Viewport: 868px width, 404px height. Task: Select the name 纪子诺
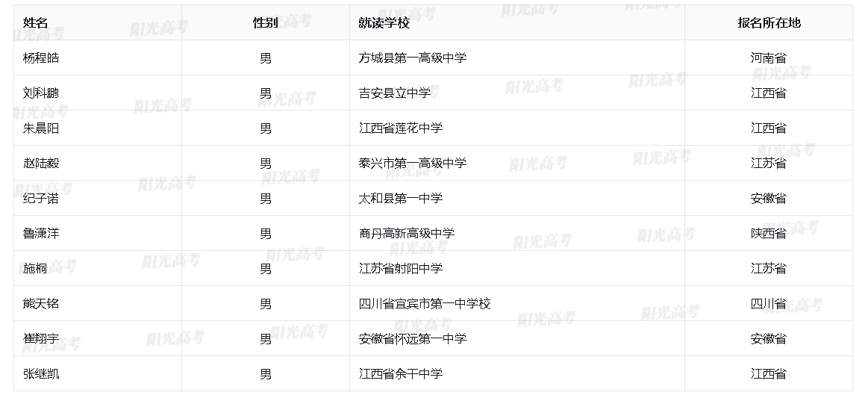pyautogui.click(x=41, y=199)
